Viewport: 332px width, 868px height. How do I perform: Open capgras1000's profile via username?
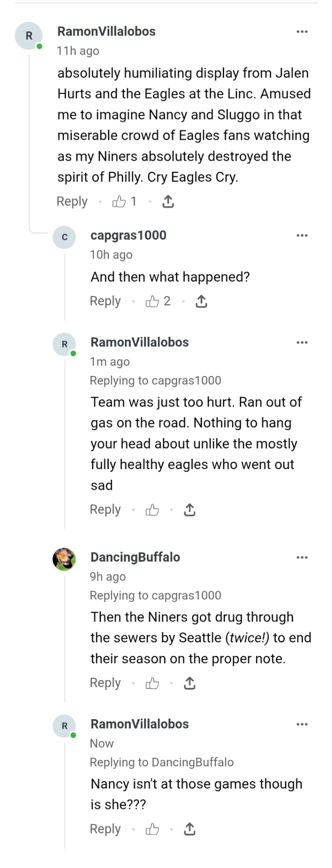click(x=128, y=235)
